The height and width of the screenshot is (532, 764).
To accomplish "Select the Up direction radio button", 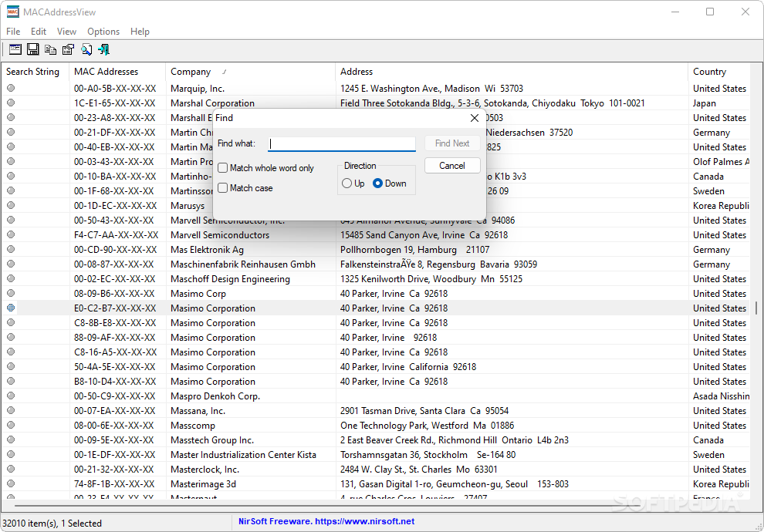I will click(347, 184).
